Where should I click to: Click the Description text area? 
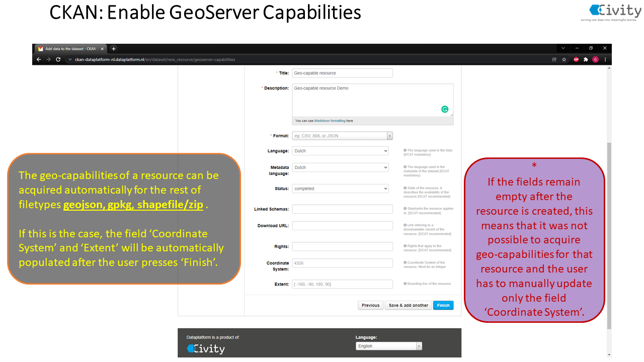pyautogui.click(x=373, y=100)
